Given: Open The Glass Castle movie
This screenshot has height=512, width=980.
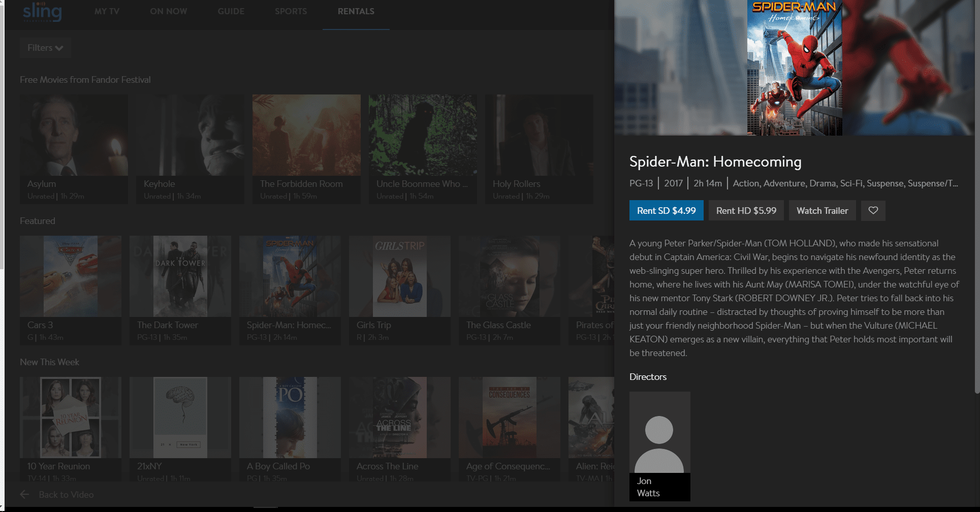Looking at the screenshot, I should (510, 290).
